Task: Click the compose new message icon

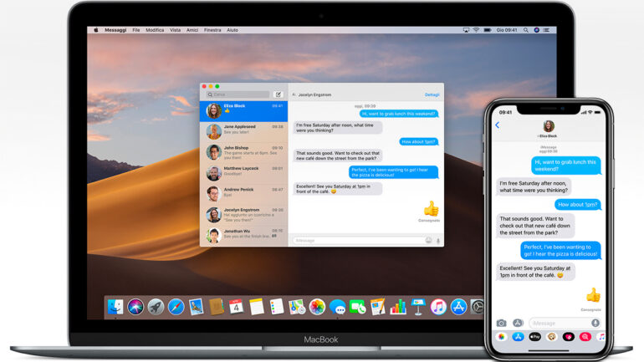Action: click(x=279, y=94)
